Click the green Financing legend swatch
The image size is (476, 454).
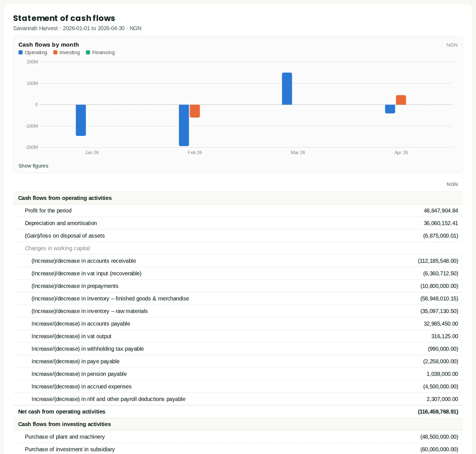click(88, 52)
